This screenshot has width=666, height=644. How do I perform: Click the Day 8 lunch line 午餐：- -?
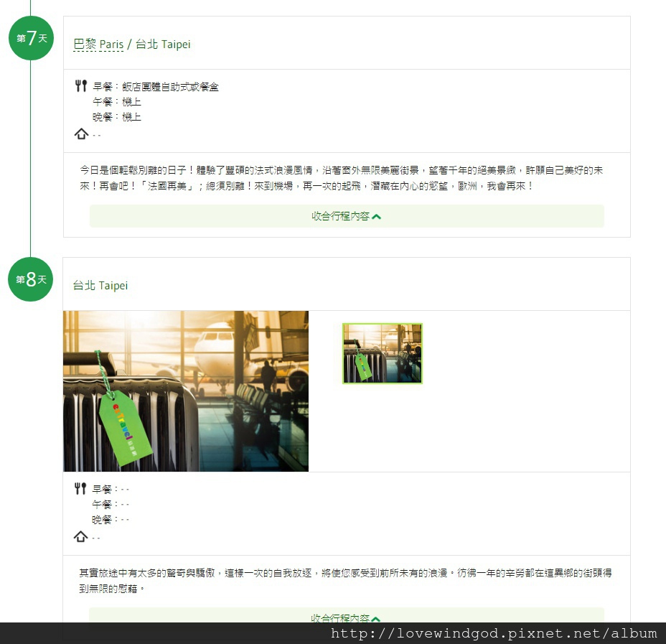[x=111, y=504]
